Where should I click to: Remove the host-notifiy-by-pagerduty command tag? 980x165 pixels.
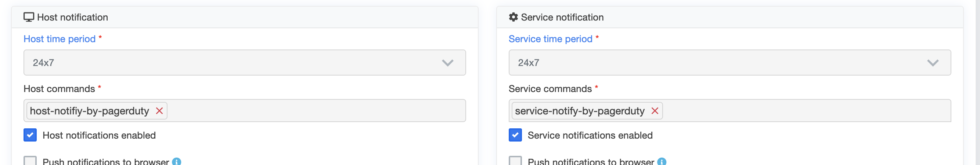tap(159, 111)
